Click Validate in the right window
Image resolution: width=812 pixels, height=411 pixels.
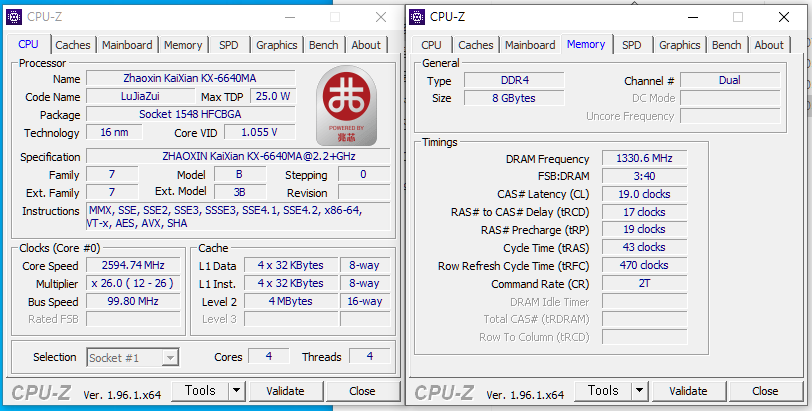[688, 391]
